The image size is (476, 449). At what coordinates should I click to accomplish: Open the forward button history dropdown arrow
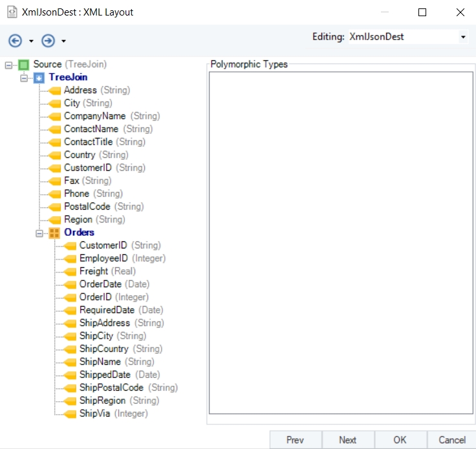tap(63, 41)
